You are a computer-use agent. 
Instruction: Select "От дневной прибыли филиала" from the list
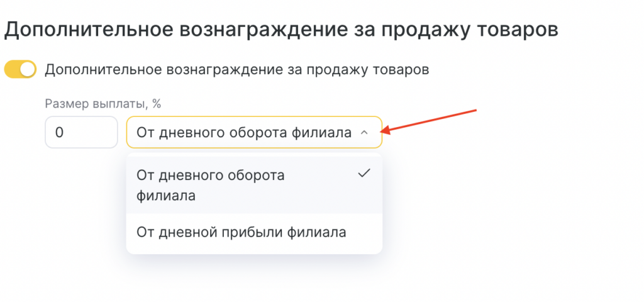pos(241,232)
